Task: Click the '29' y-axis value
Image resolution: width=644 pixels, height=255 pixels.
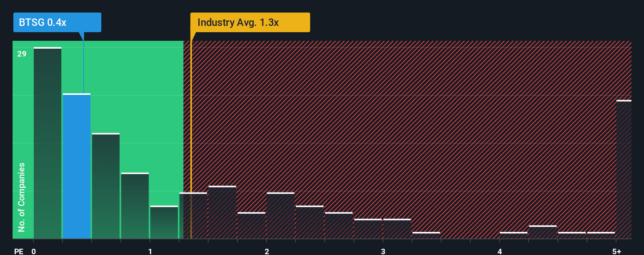Action: coord(22,54)
